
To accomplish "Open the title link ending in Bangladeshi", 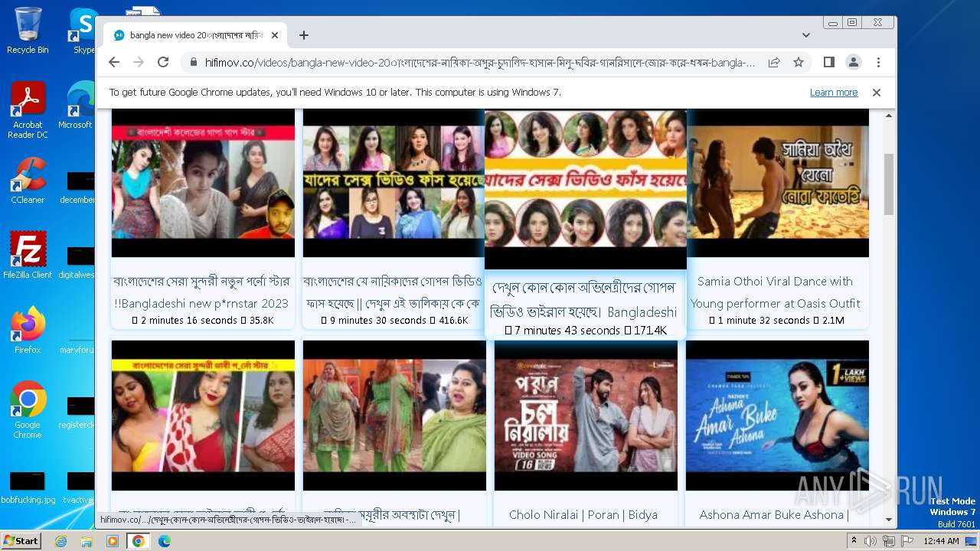I will [x=584, y=300].
